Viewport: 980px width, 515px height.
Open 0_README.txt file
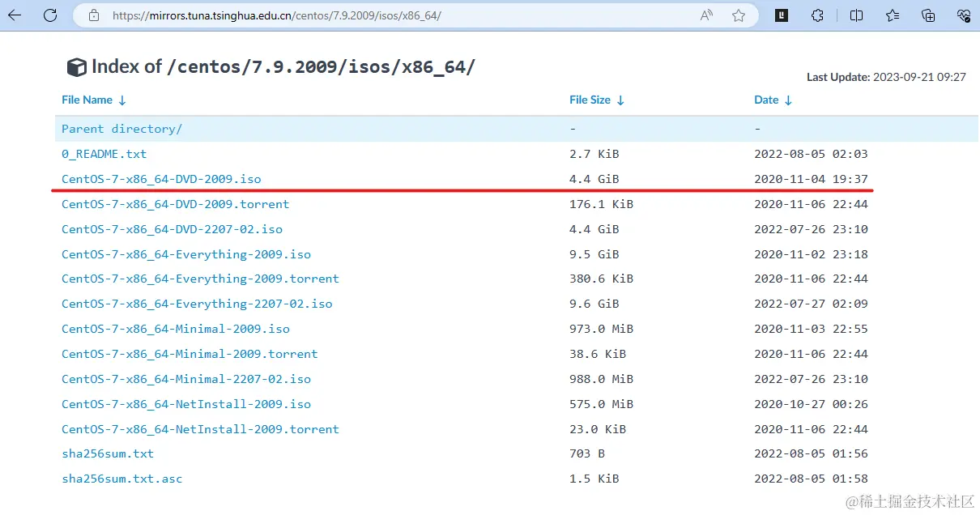pyautogui.click(x=104, y=154)
